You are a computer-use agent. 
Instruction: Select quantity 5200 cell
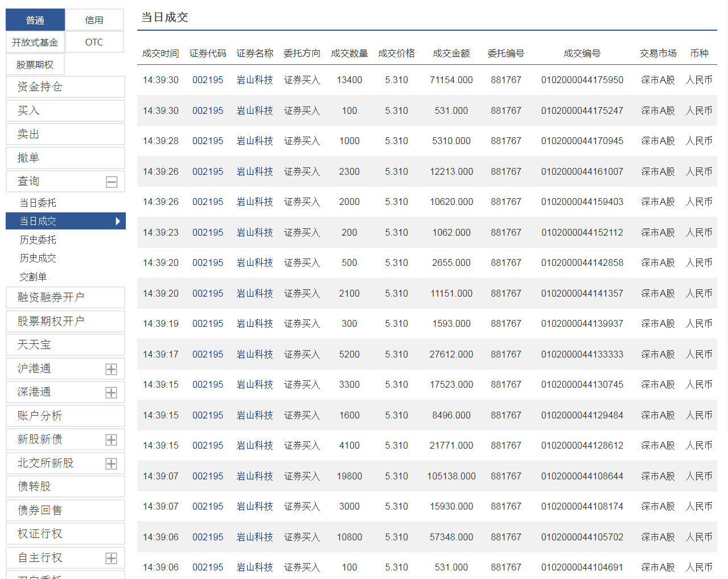(349, 354)
